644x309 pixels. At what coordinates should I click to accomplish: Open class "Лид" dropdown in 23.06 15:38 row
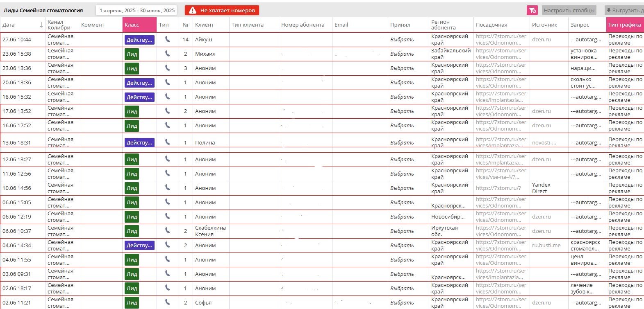point(132,54)
